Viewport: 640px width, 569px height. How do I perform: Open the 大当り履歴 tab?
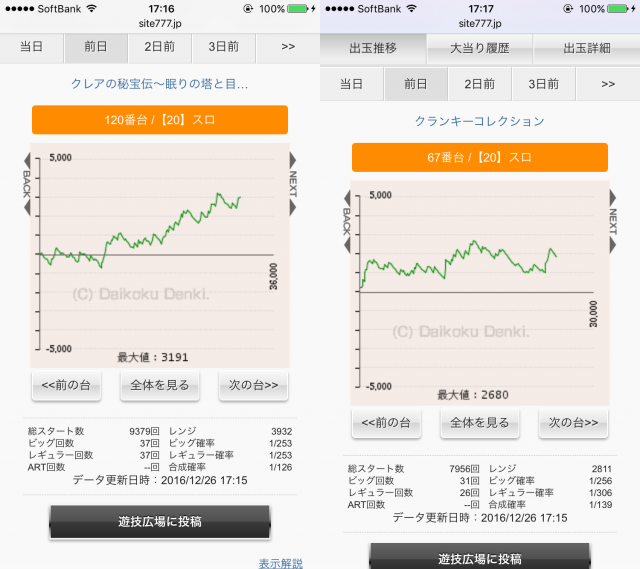pyautogui.click(x=480, y=48)
